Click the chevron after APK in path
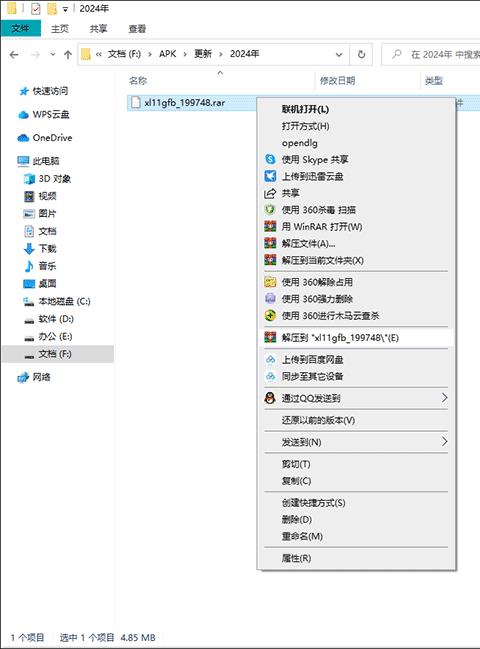480x649 pixels. (x=185, y=54)
